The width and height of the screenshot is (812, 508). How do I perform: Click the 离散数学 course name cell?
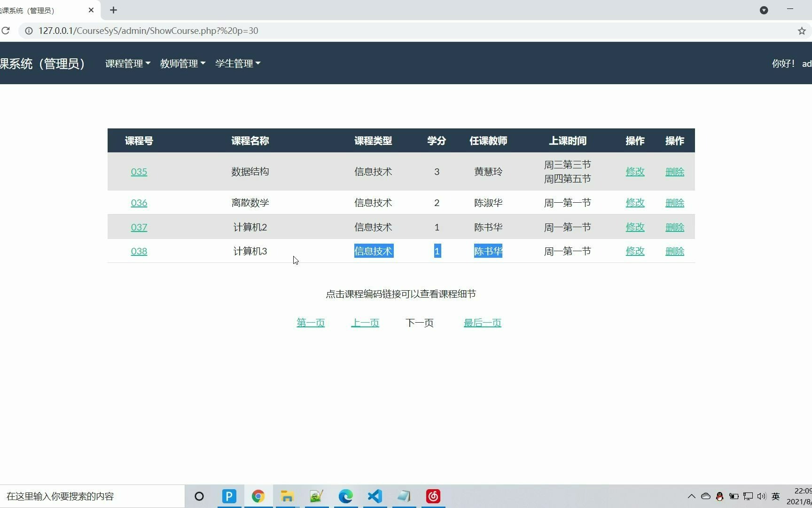[250, 203]
